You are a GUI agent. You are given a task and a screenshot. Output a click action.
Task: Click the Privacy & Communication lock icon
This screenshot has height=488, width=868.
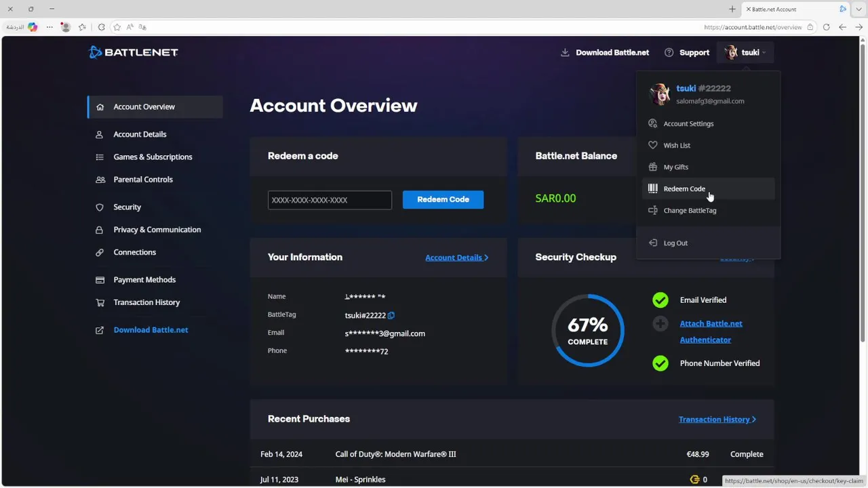100,230
